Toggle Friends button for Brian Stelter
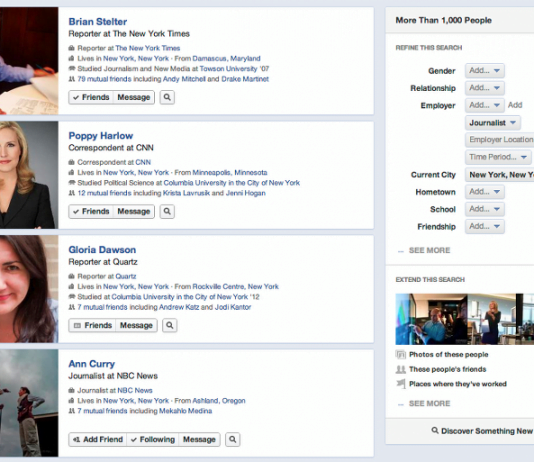Screen dimensions: 534x462 91,97
